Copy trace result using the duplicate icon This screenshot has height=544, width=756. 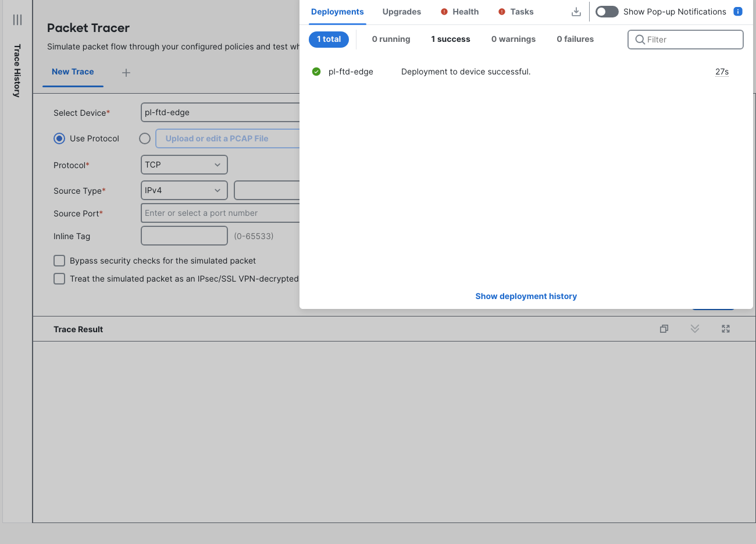(664, 329)
